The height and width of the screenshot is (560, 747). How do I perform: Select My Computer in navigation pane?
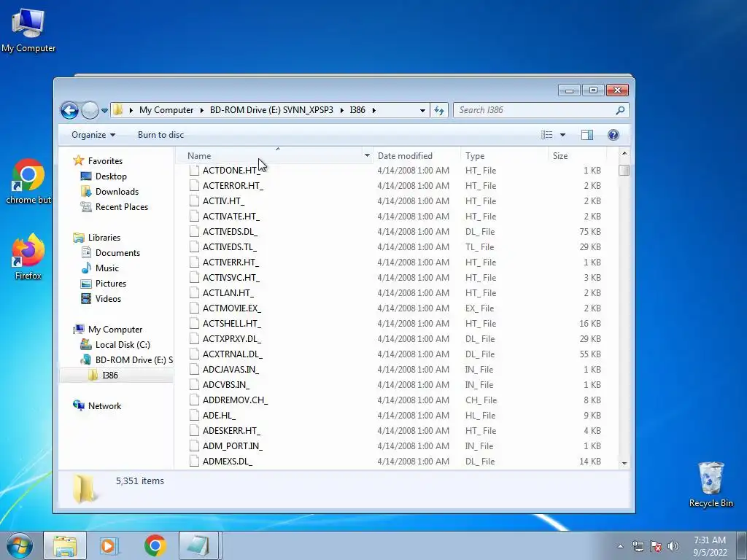pyautogui.click(x=115, y=330)
